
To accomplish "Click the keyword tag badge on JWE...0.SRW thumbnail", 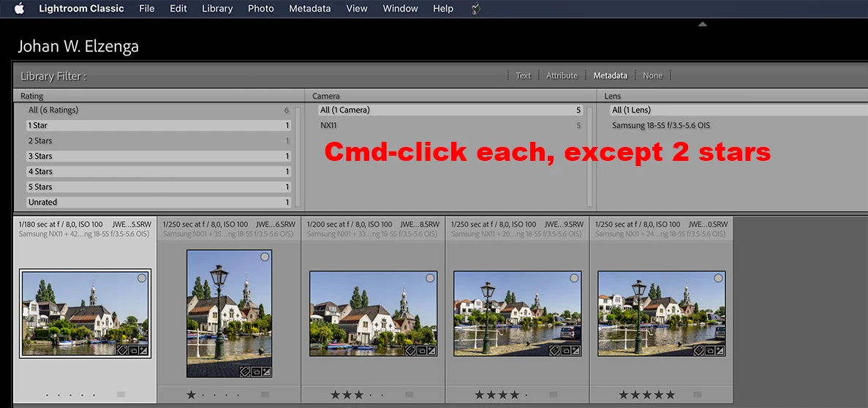I will coord(698,350).
